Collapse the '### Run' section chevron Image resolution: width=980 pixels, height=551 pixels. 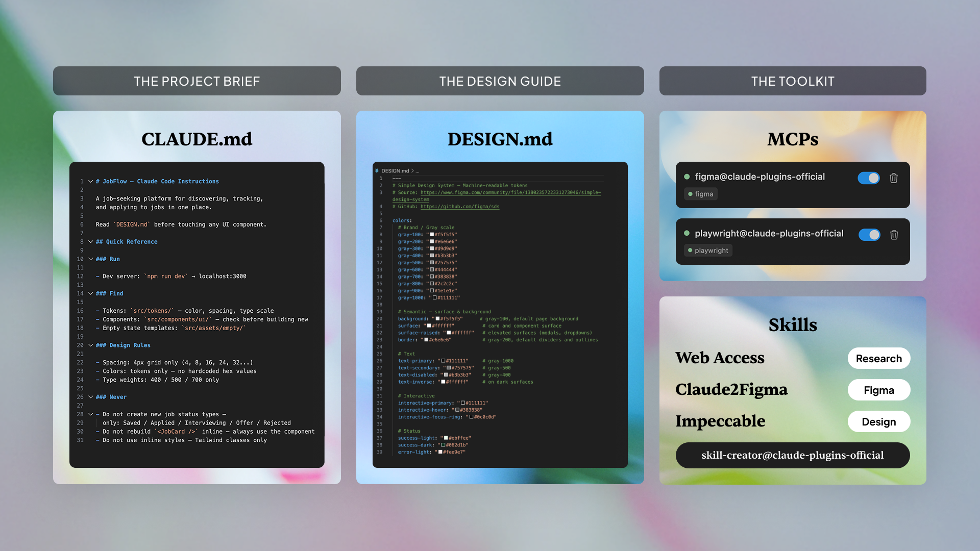91,259
